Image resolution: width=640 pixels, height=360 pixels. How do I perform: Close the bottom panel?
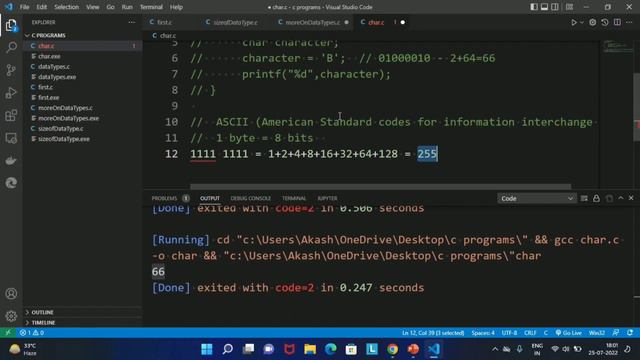(631, 198)
